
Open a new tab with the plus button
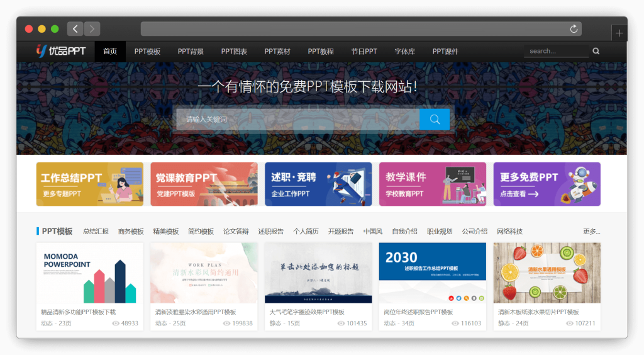[619, 33]
